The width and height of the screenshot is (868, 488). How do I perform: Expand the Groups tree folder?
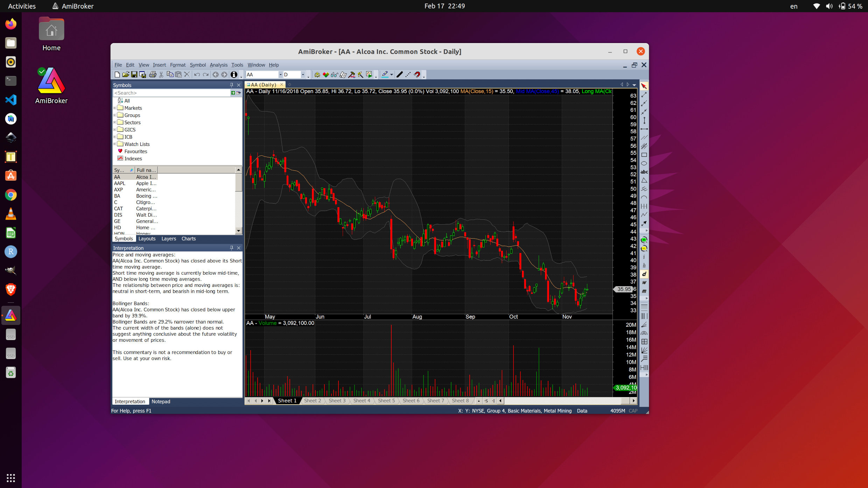[114, 115]
